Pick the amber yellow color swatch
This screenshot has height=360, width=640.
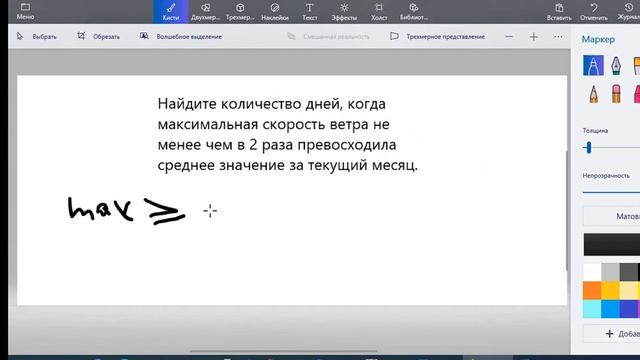611,291
